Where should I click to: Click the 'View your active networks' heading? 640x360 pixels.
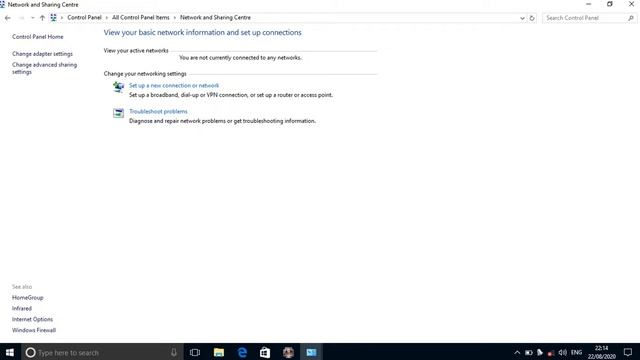136,51
